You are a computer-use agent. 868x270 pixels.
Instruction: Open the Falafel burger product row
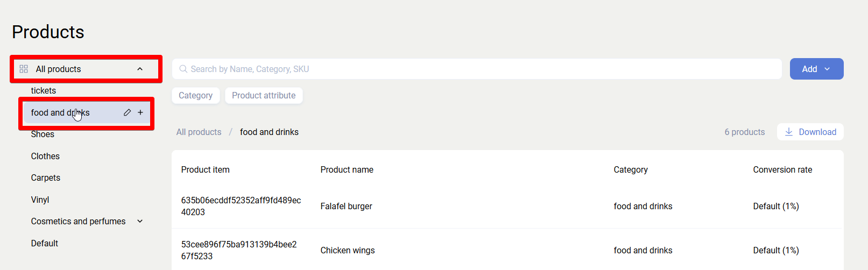347,206
